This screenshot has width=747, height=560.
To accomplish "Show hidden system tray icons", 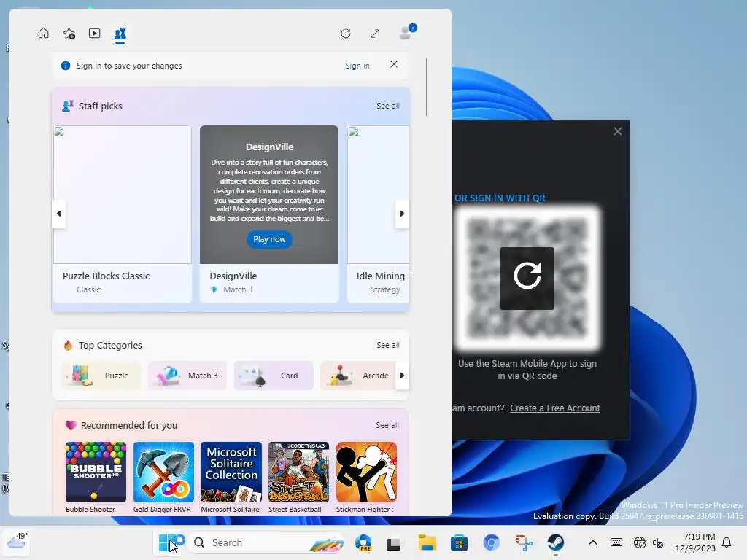I will (x=592, y=542).
